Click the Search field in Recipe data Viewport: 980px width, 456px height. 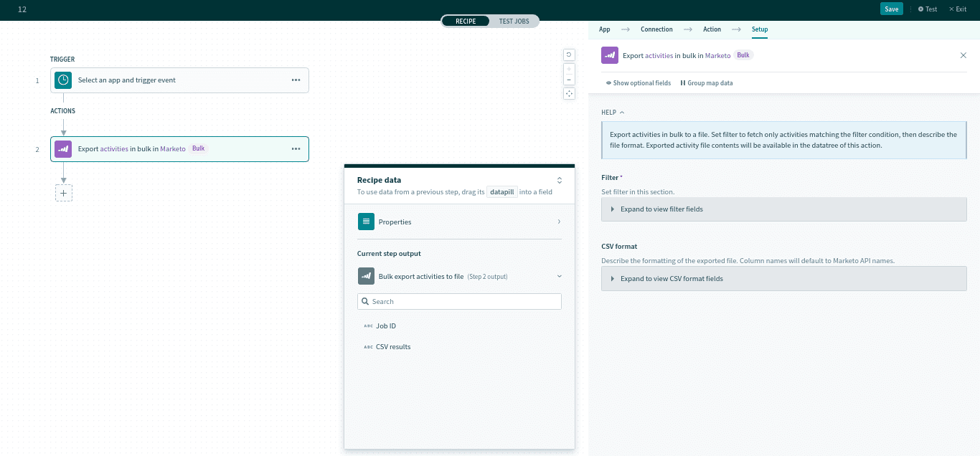[459, 302]
